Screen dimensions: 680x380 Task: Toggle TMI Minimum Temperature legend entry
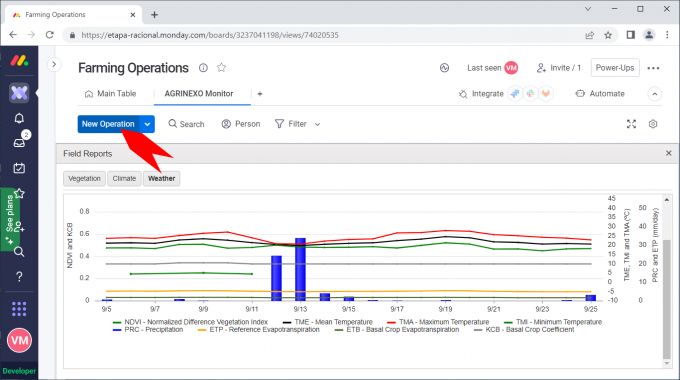[553, 322]
